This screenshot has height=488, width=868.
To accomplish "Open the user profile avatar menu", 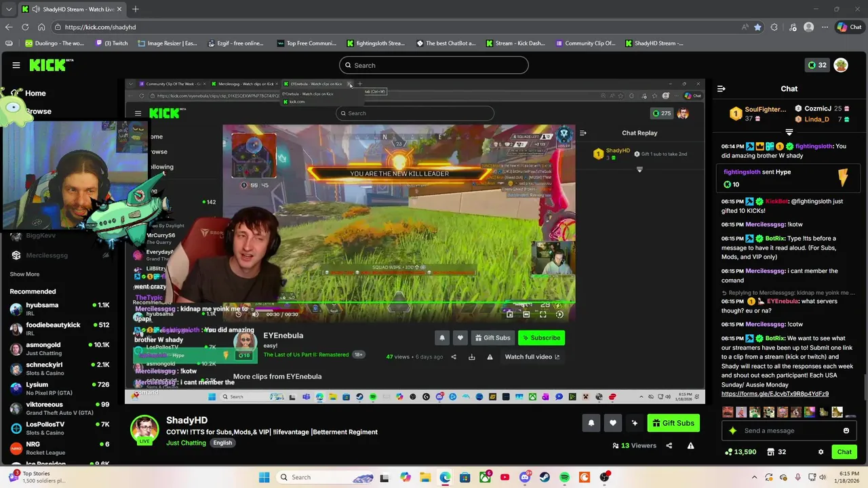I will 841,65.
